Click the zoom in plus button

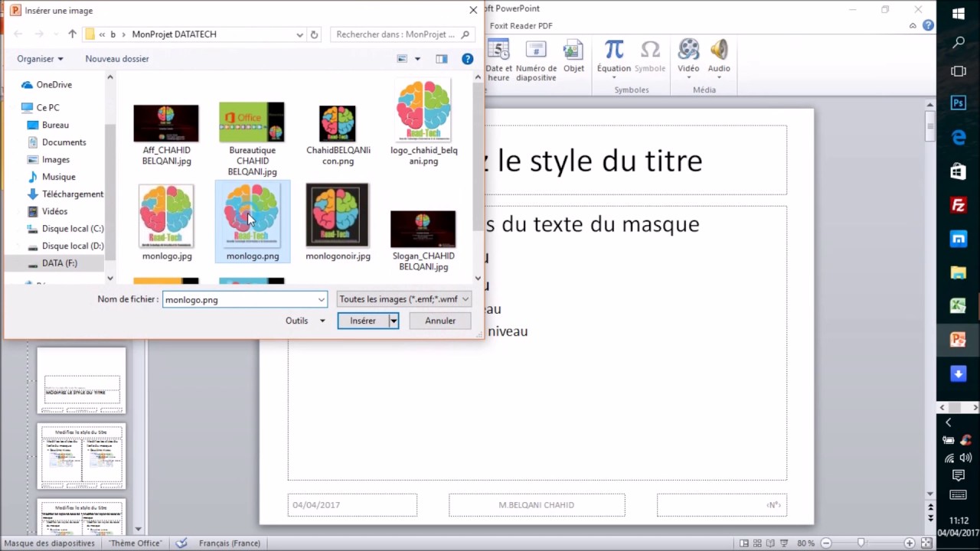910,543
